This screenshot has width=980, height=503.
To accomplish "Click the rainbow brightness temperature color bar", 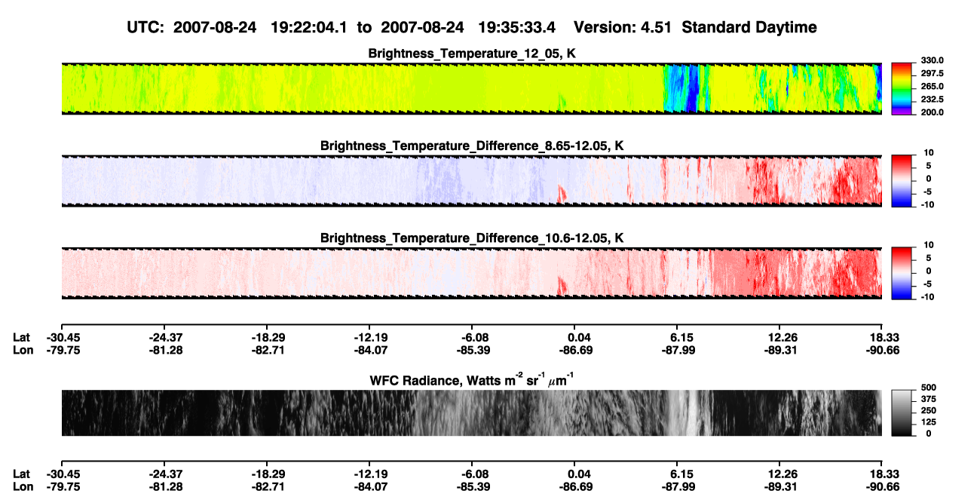I will (902, 87).
